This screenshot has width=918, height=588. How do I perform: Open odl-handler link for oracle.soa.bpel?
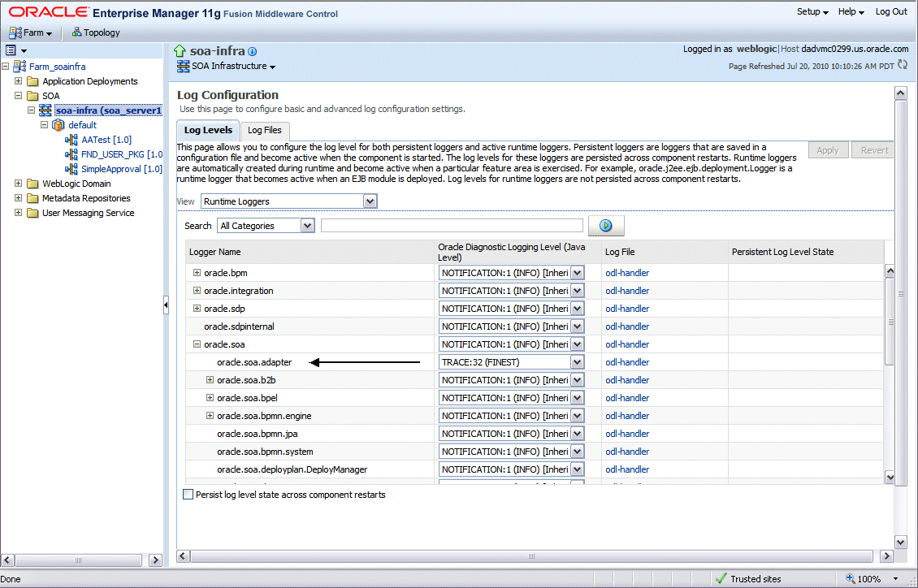click(627, 398)
